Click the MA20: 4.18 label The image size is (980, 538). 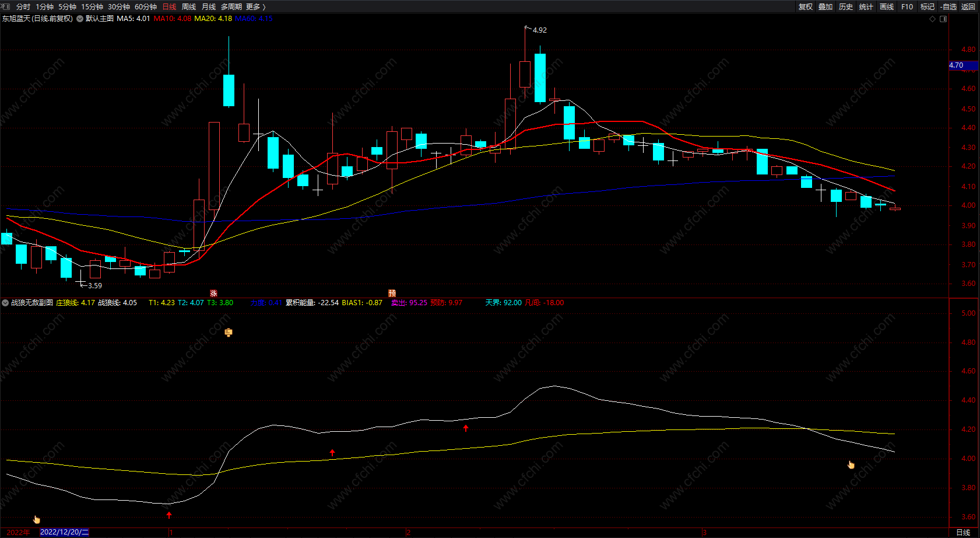[213, 19]
